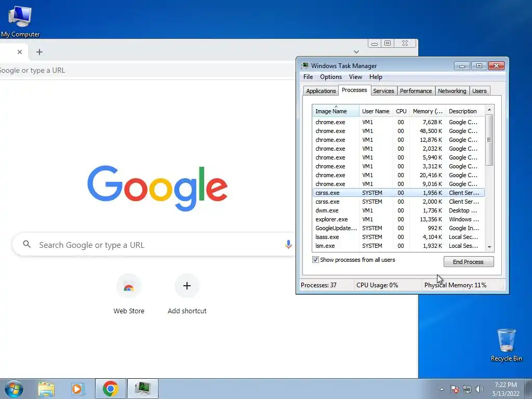Image resolution: width=532 pixels, height=399 pixels.
Task: Click the Task Manager title bar icon
Action: (305, 66)
